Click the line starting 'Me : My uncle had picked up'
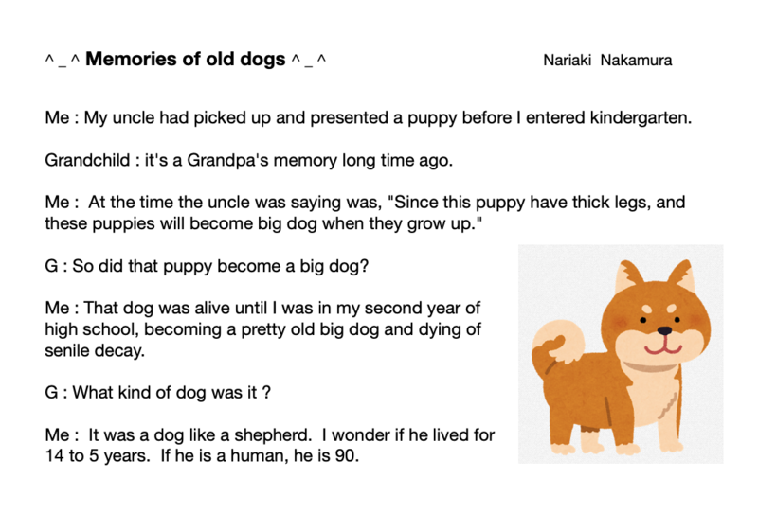 (369, 117)
